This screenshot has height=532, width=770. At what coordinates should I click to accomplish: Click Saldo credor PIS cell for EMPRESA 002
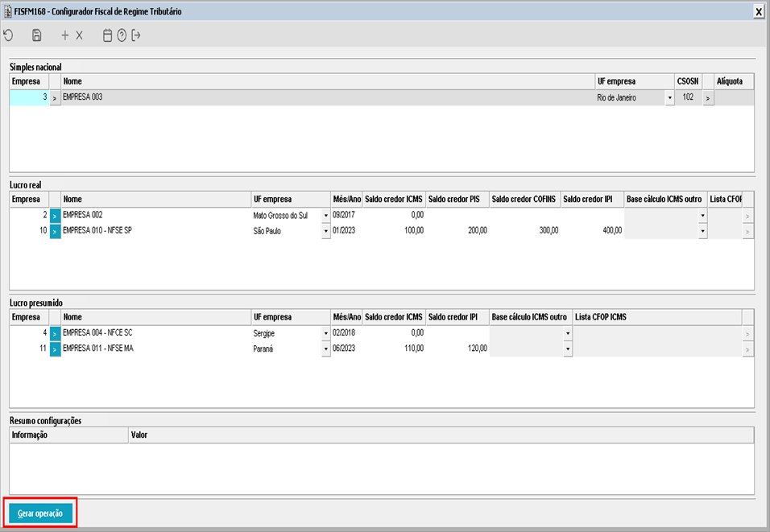pos(457,215)
